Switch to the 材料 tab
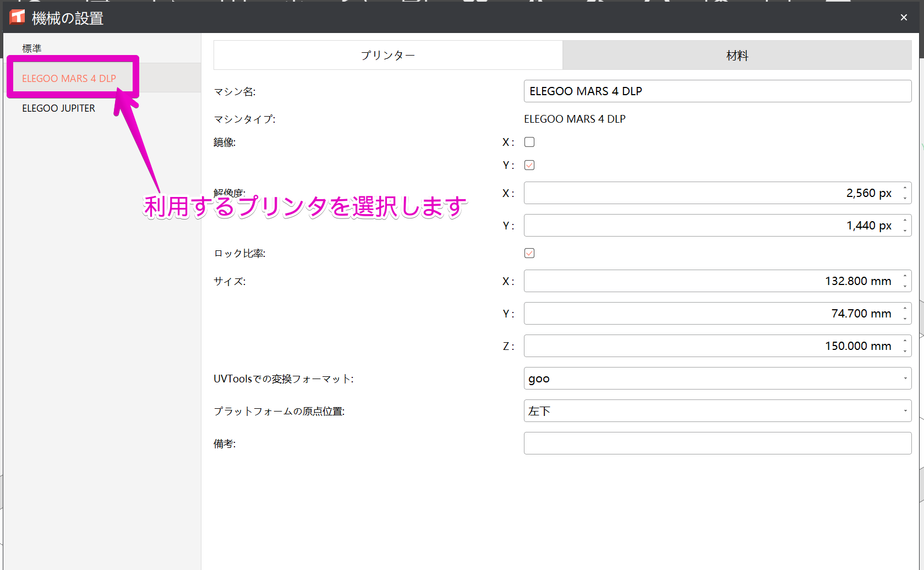The image size is (924, 570). coord(737,55)
